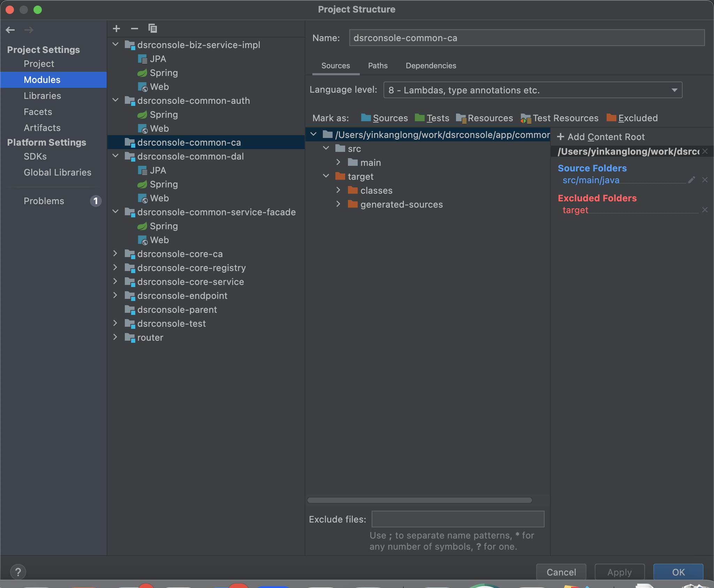Mark folder as Tests
This screenshot has height=588, width=714.
pyautogui.click(x=432, y=118)
